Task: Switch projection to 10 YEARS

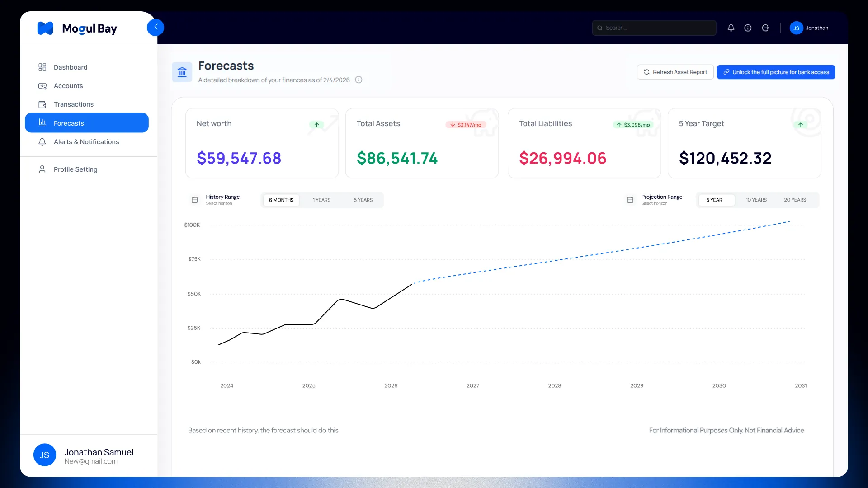Action: (756, 200)
